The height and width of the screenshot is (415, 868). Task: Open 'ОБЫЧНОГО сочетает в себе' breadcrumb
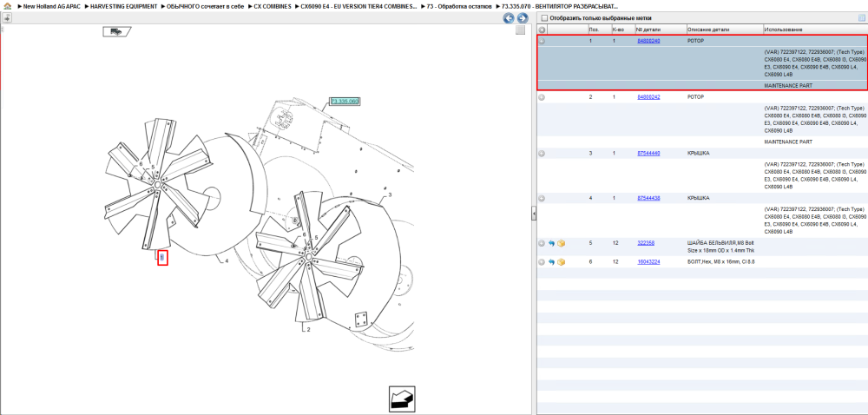click(x=206, y=6)
